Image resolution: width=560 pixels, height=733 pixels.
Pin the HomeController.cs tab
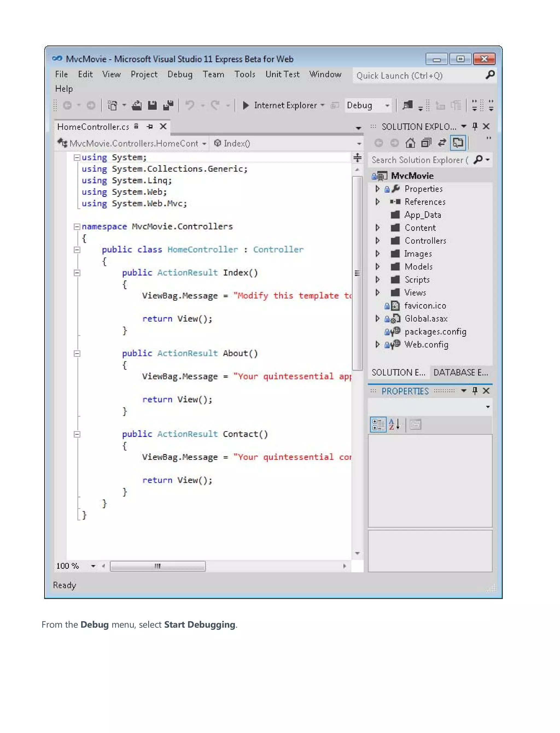point(150,127)
